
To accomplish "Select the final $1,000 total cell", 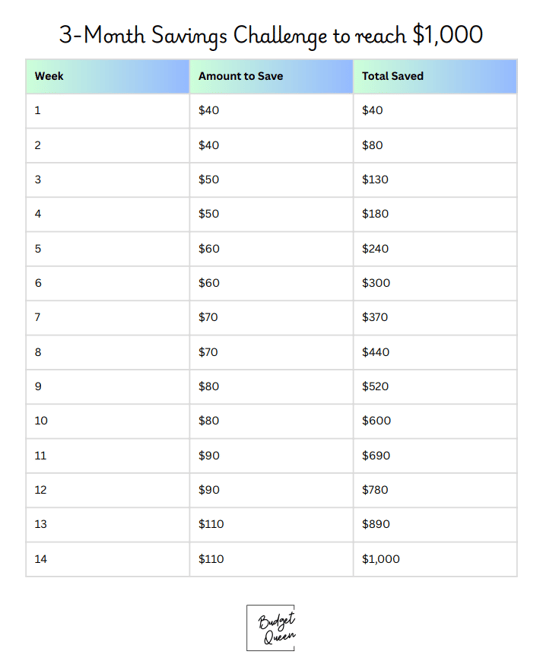I will click(x=435, y=559).
